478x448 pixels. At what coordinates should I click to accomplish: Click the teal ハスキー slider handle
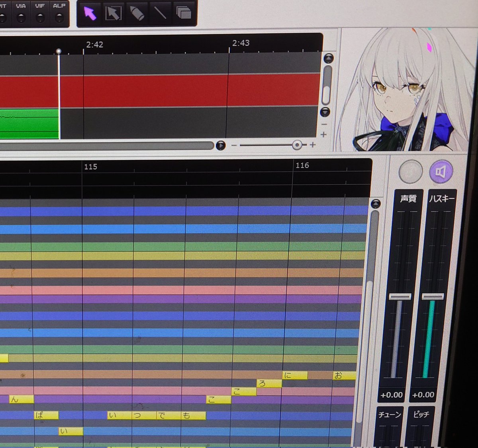pos(432,297)
